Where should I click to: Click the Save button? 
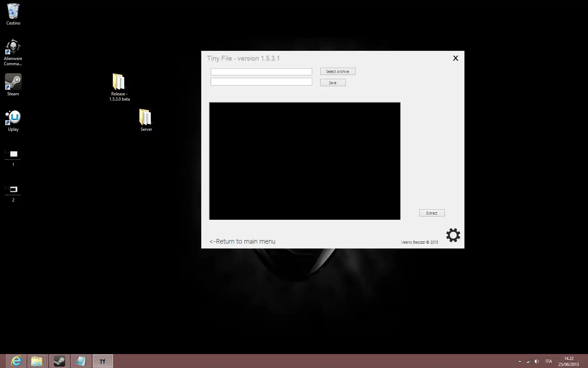point(333,83)
